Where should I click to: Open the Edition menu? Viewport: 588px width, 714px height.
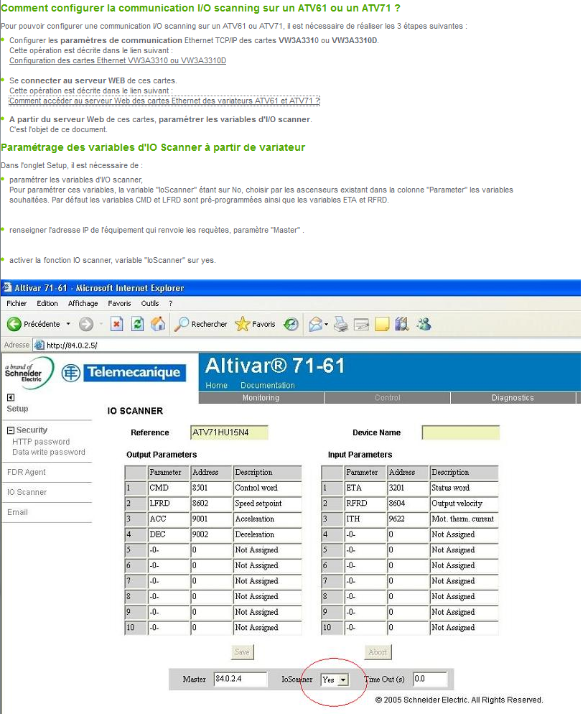pyautogui.click(x=47, y=304)
